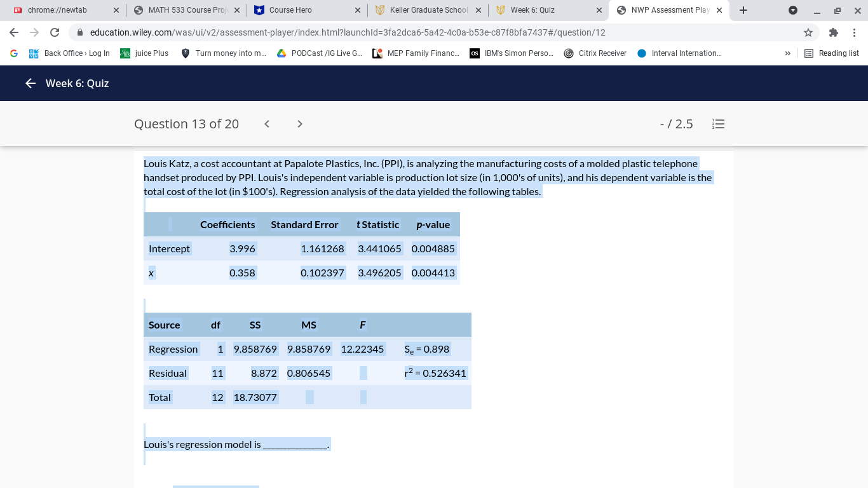Go to the previous question with the left chevron

[x=267, y=124]
